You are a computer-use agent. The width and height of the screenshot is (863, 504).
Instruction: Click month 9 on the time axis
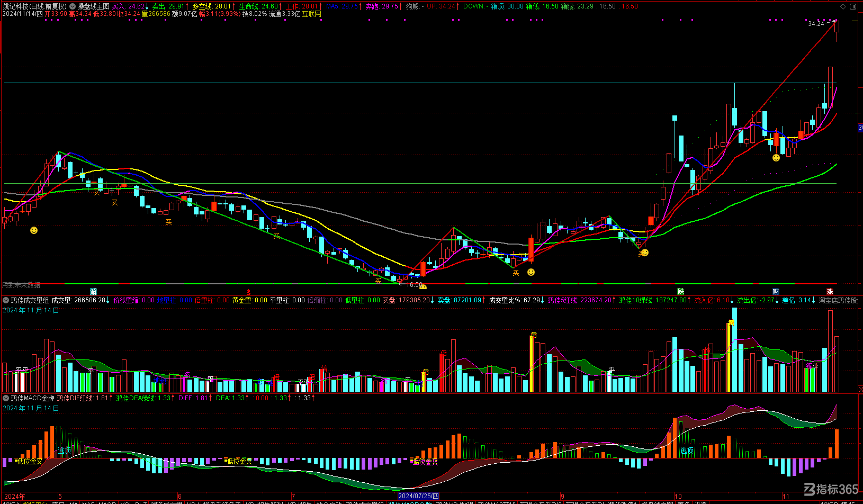click(563, 496)
